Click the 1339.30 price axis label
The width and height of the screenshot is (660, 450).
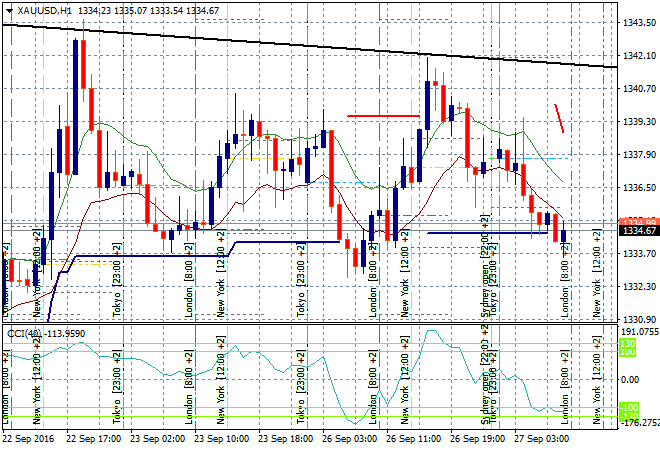click(639, 122)
